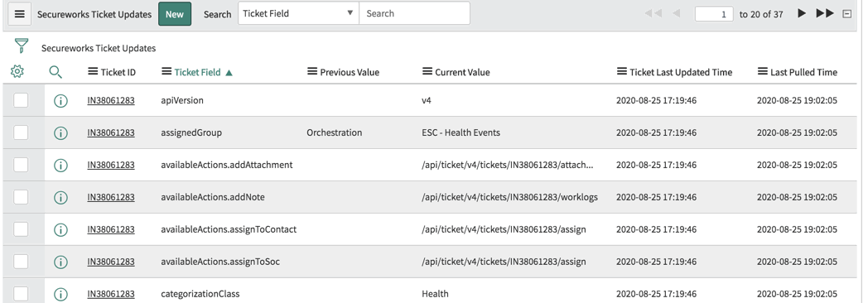The height and width of the screenshot is (303, 868).
Task: Go to previous page arrow
Action: [x=676, y=13]
